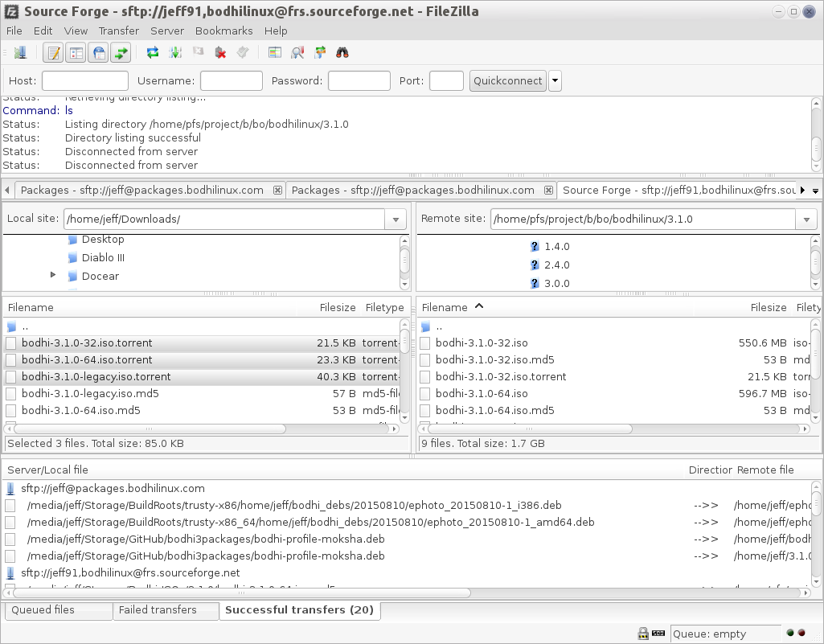
Task: Toggle directory comparison icon
Action: [297, 52]
